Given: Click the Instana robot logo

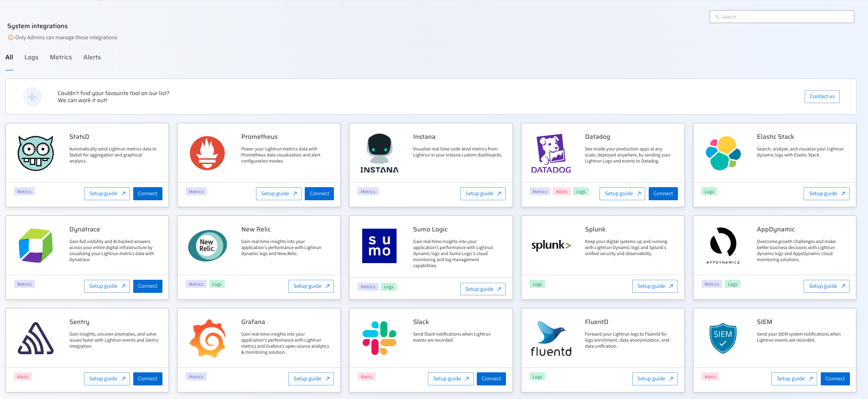Looking at the screenshot, I should pyautogui.click(x=379, y=153).
